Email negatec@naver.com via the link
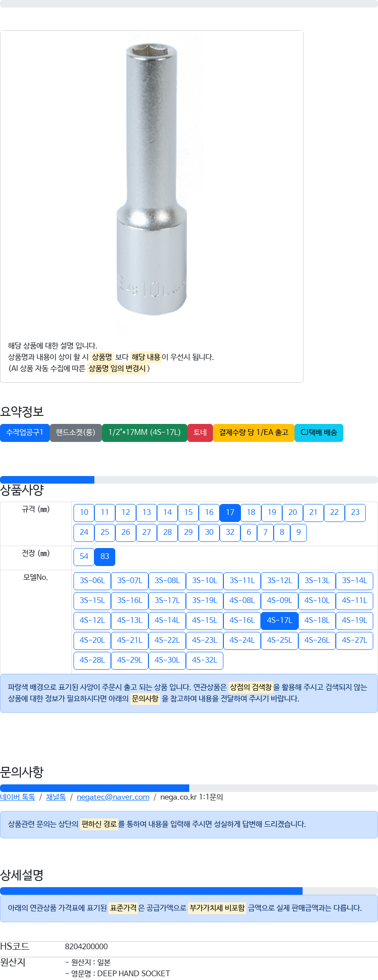Image resolution: width=378 pixels, height=980 pixels. point(113,797)
